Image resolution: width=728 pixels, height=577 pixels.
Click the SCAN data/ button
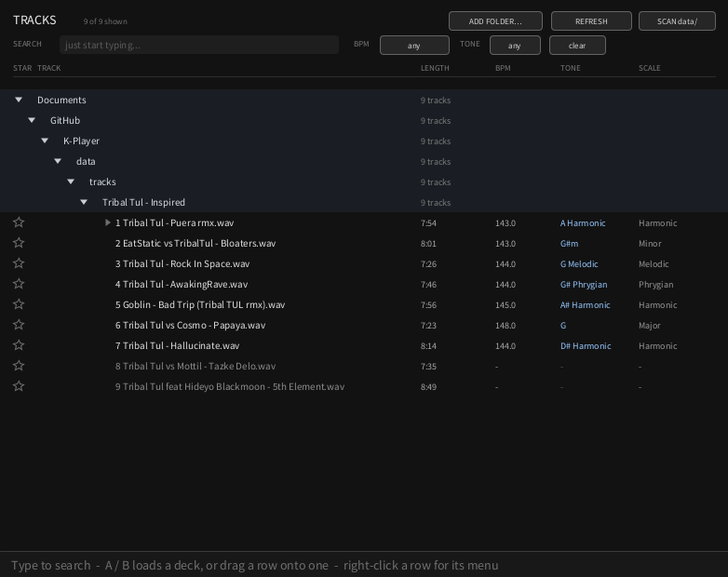tap(677, 20)
